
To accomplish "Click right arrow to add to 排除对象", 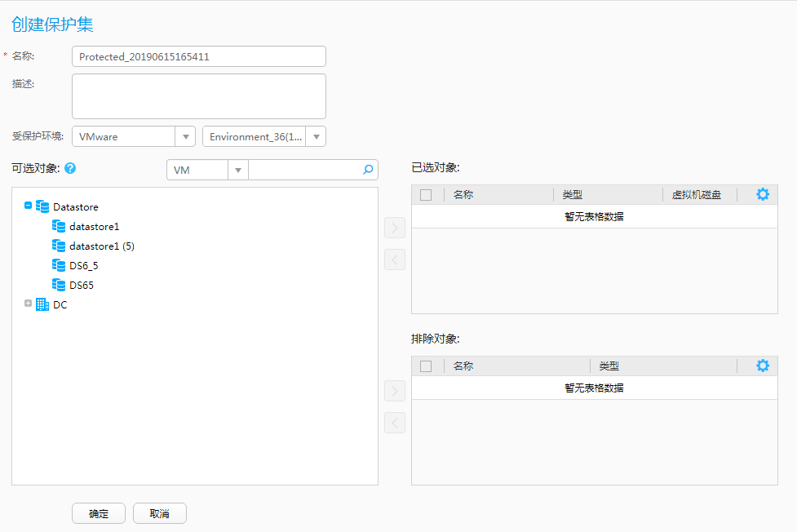I will tap(395, 391).
